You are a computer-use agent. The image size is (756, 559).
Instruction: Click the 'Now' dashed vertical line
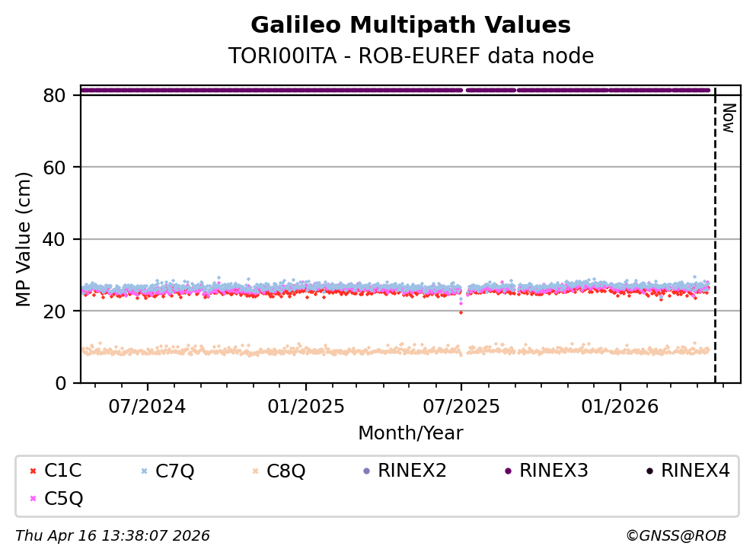point(715,244)
